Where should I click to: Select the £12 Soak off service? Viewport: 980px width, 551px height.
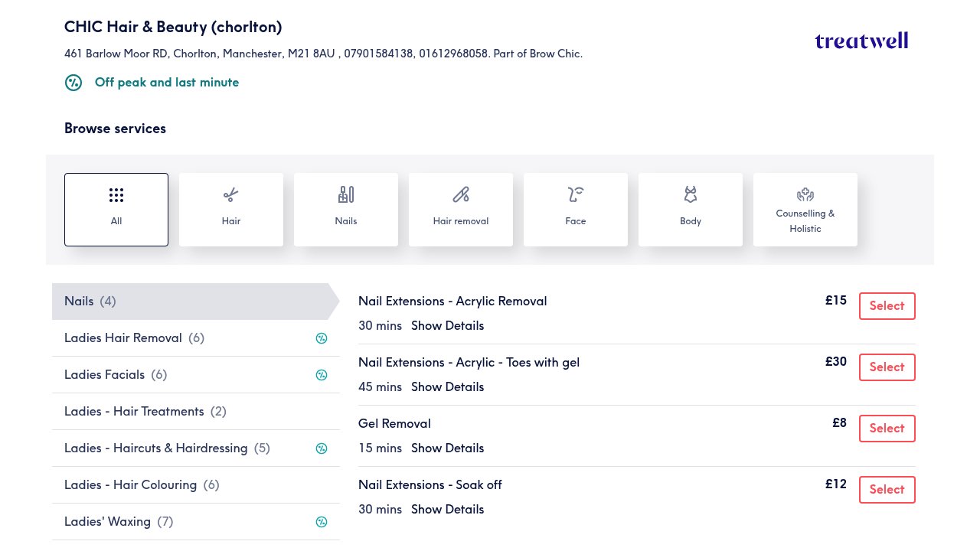pos(887,490)
